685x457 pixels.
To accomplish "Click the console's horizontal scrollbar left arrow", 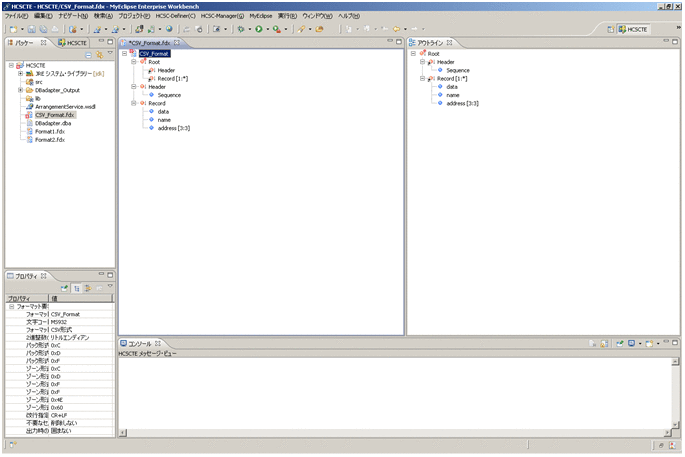I will pos(123,433).
